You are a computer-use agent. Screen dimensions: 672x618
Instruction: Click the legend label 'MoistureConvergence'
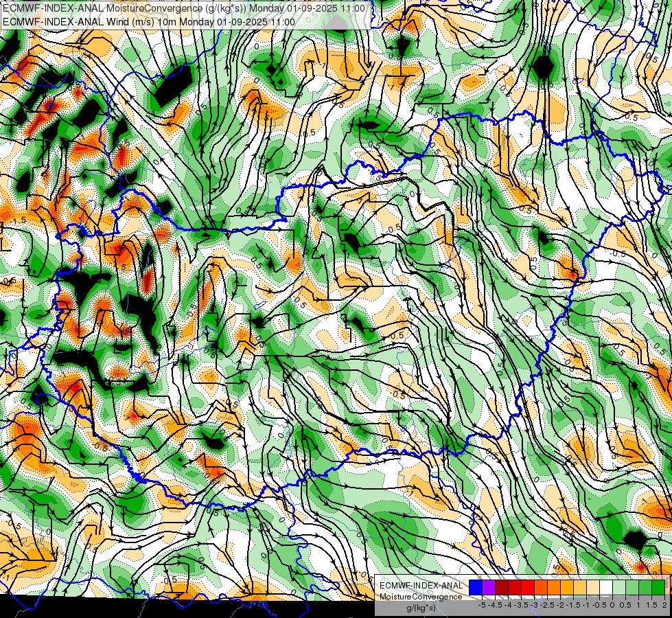pyautogui.click(x=421, y=597)
